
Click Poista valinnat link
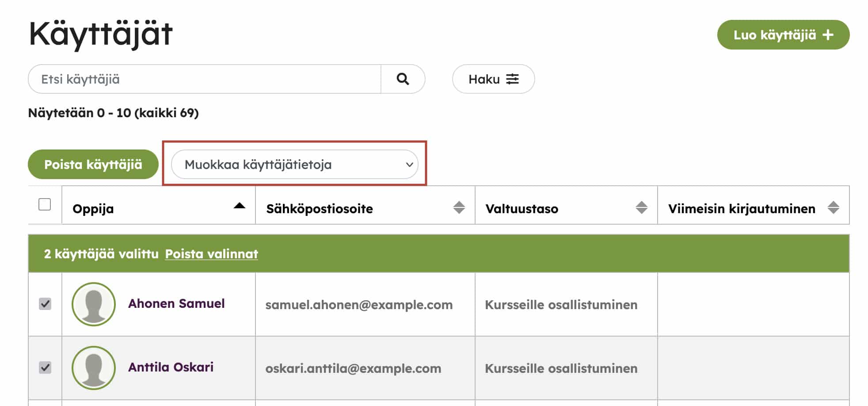tap(212, 254)
